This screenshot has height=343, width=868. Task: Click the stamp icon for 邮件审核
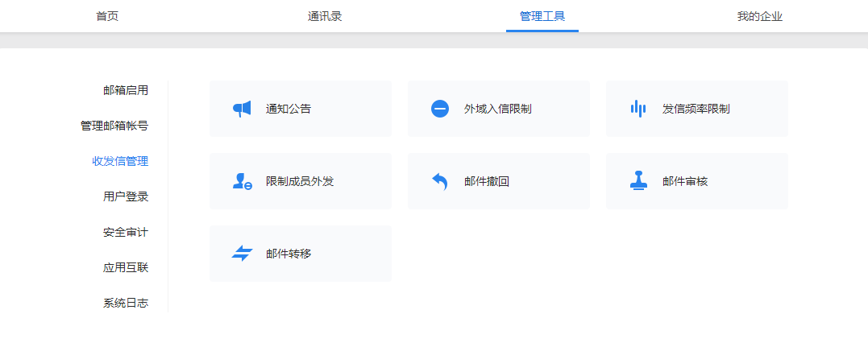[x=638, y=181]
